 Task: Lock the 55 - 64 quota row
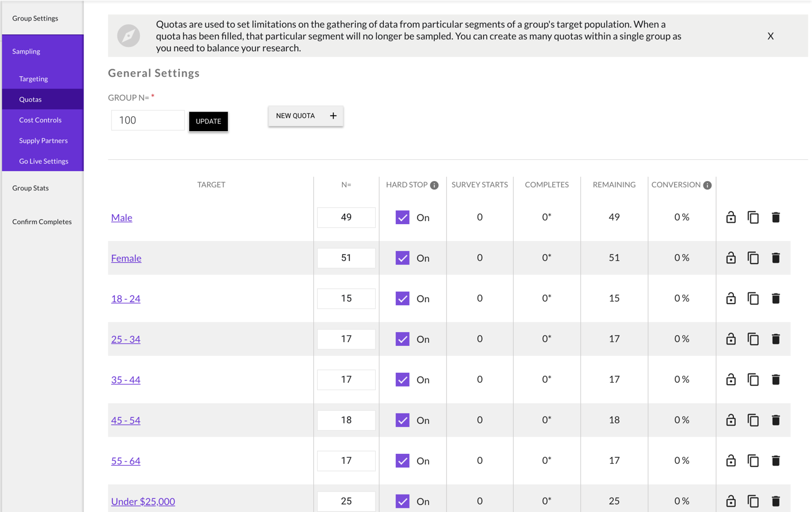click(x=731, y=461)
